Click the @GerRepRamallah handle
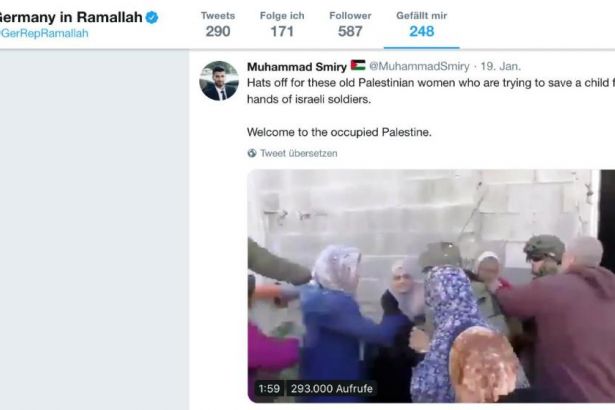This screenshot has height=410, width=615. pyautogui.click(x=44, y=33)
